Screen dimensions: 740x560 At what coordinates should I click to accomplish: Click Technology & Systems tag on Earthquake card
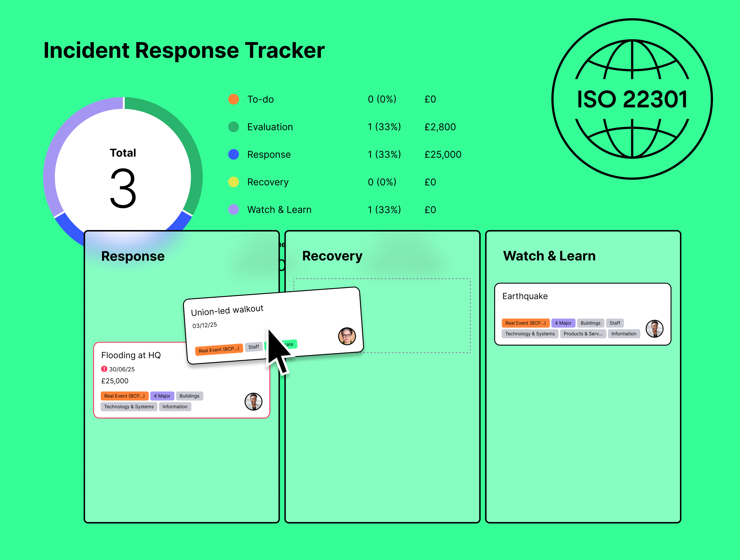pyautogui.click(x=530, y=334)
